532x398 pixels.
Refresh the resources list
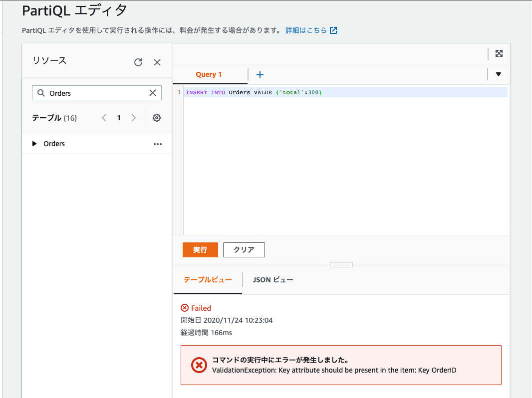(x=138, y=62)
